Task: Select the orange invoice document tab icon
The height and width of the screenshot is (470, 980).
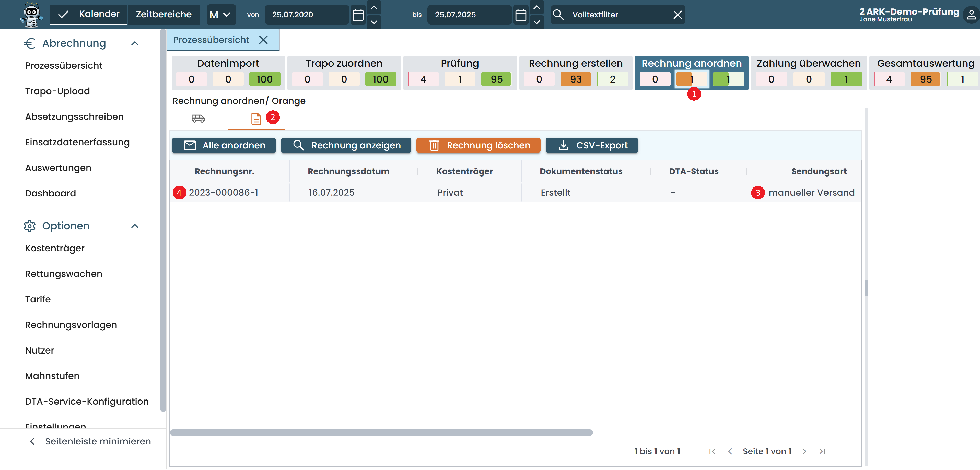Action: point(256,119)
